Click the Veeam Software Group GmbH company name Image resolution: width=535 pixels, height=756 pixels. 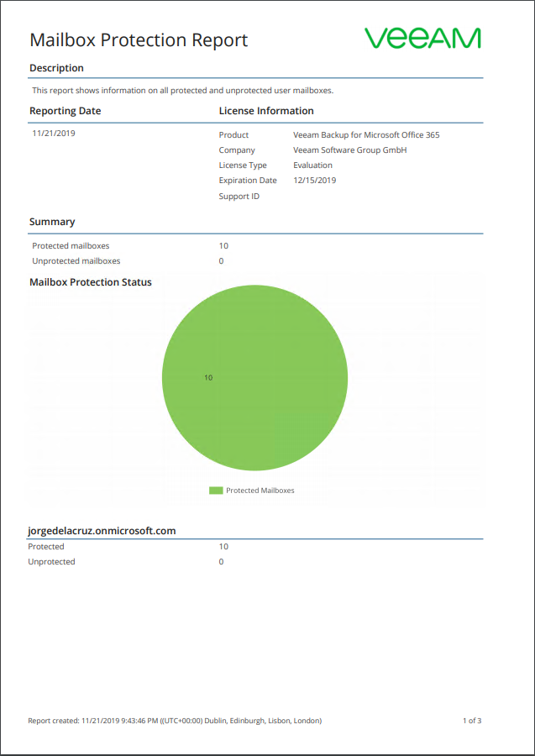point(350,150)
